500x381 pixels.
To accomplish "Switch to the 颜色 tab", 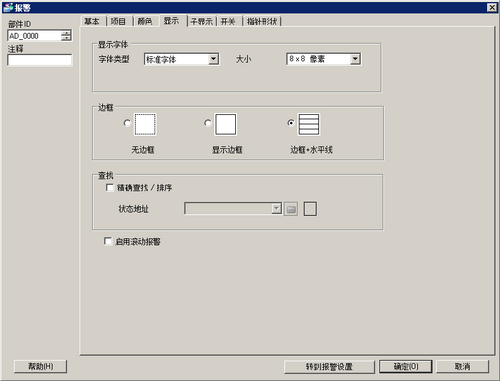I will point(145,21).
